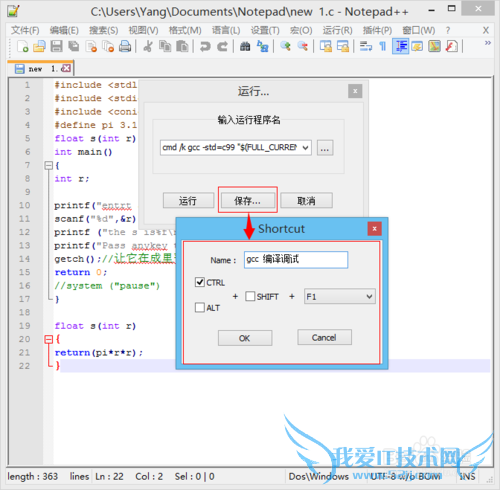Collapse the fold marker at line 20

pyautogui.click(x=49, y=339)
